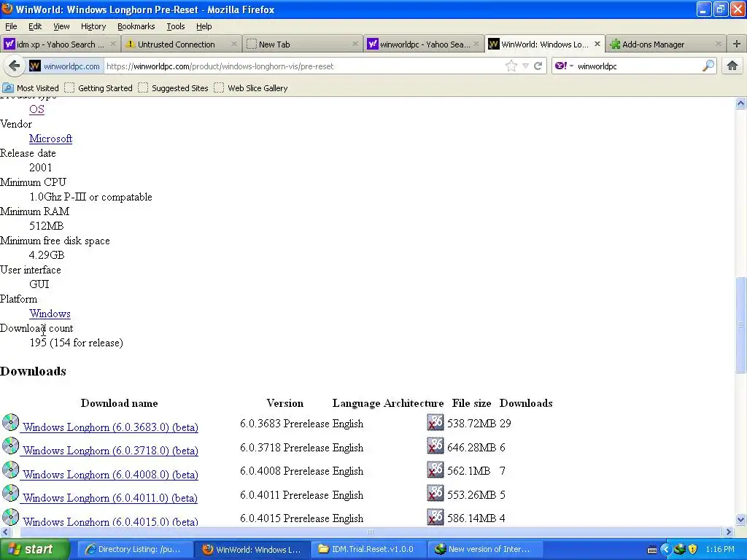
Task: Open the Microsoft vendor link
Action: (x=50, y=139)
